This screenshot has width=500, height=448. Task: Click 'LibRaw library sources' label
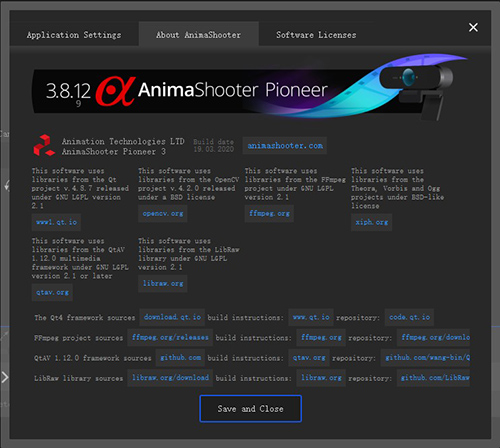[x=79, y=378]
